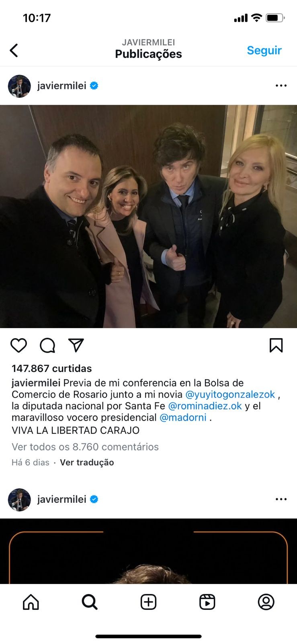Share the post via paper plane icon
The width and height of the screenshot is (297, 644).
[x=76, y=345]
